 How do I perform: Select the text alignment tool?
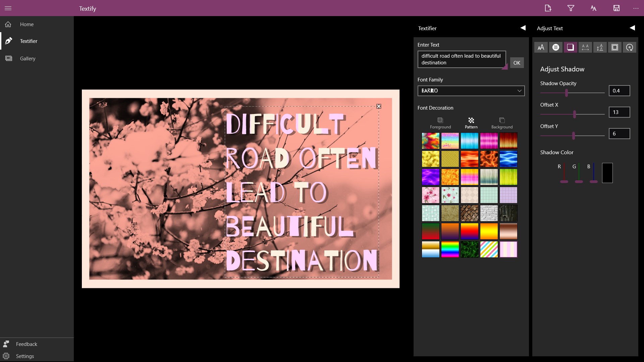click(x=555, y=47)
